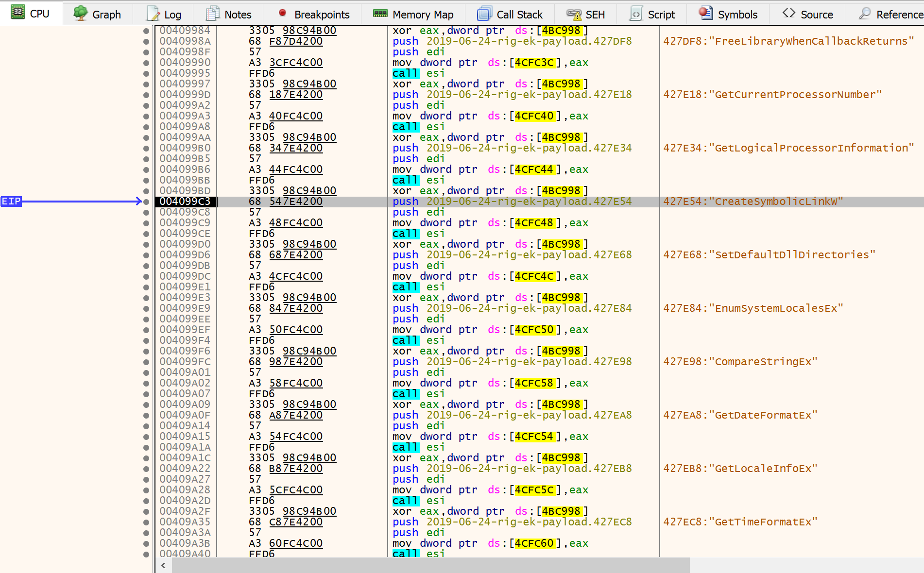The width and height of the screenshot is (924, 573).
Task: Click push instruction referencing 427E68
Action: point(512,255)
